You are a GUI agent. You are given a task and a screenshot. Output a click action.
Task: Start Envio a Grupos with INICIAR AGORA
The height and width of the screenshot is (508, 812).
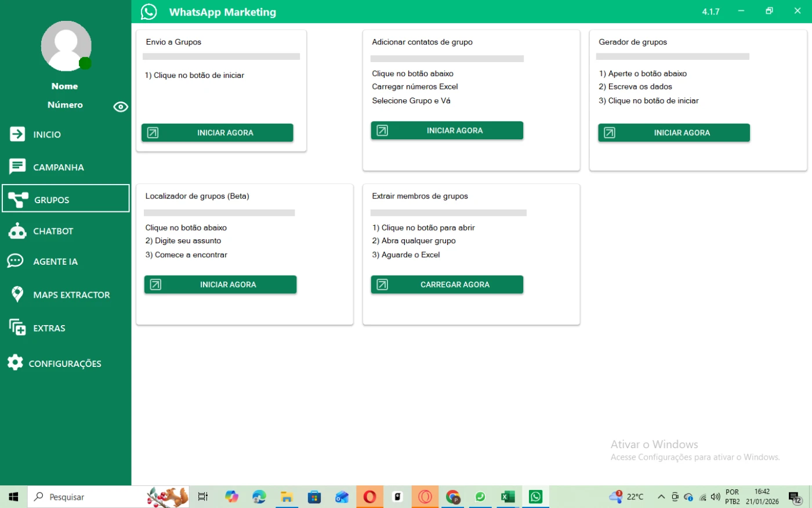coord(217,133)
